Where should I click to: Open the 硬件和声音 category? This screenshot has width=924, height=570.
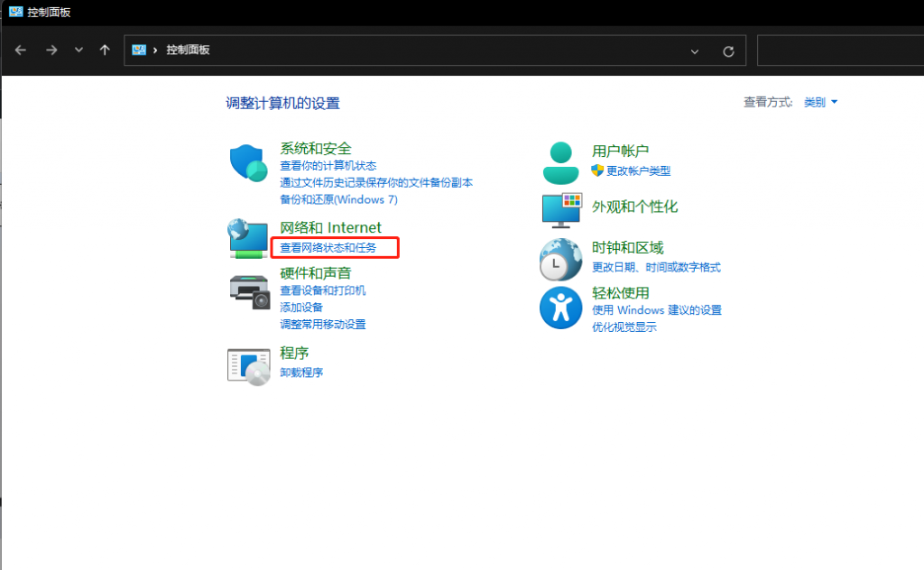315,273
